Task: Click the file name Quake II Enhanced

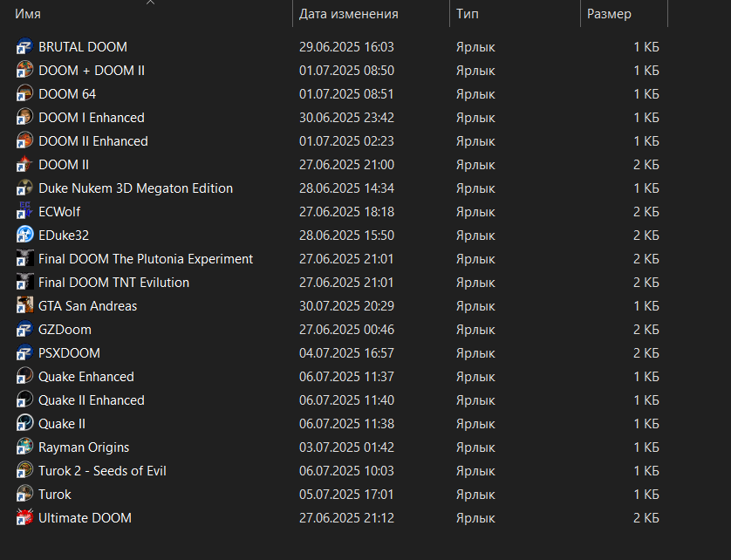Action: click(x=92, y=400)
